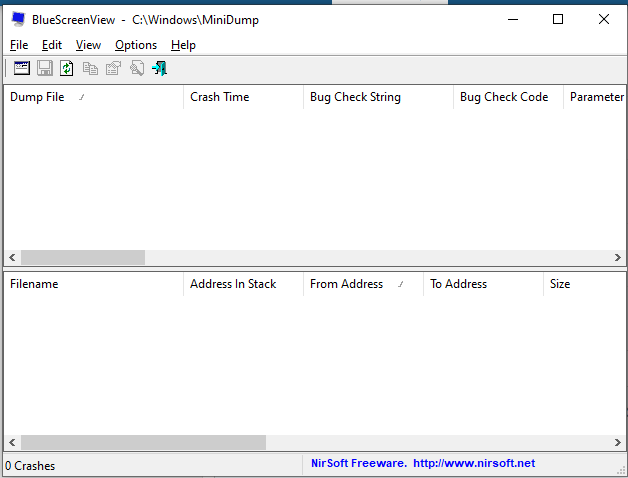Screen dimensions: 628x478
Task: Sort by Dump File column header
Action: [x=93, y=97]
